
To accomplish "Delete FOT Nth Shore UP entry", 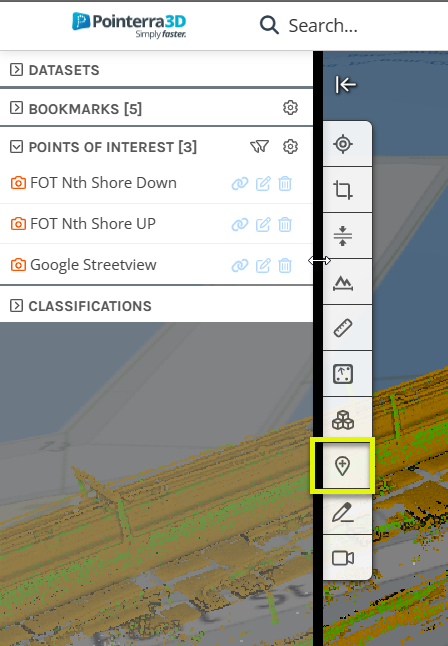I will coord(285,224).
